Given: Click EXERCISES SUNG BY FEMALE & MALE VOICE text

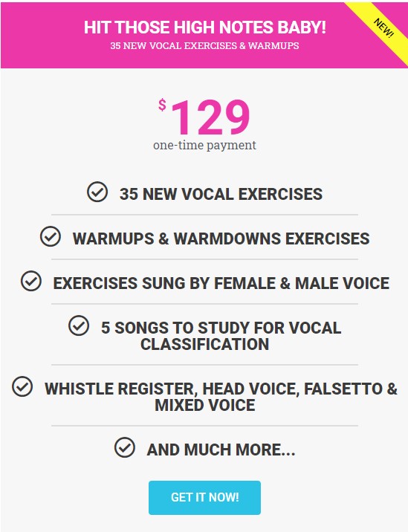Looking at the screenshot, I should [x=221, y=283].
